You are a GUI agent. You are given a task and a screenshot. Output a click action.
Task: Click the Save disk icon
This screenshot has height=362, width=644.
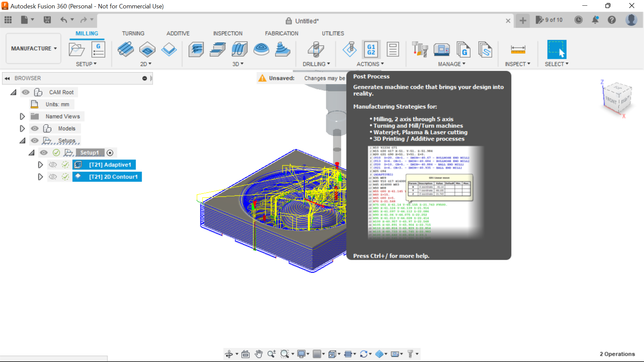pyautogui.click(x=47, y=20)
